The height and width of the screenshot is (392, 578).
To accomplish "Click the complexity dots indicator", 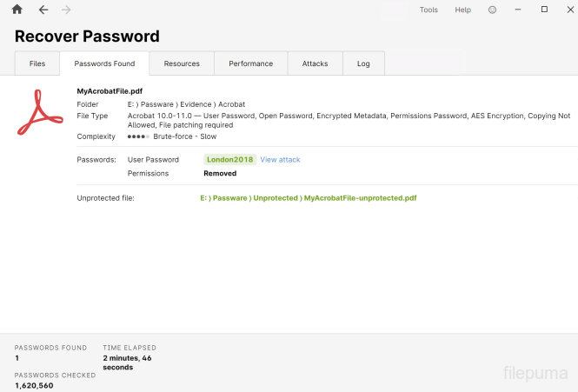I will 137,136.
